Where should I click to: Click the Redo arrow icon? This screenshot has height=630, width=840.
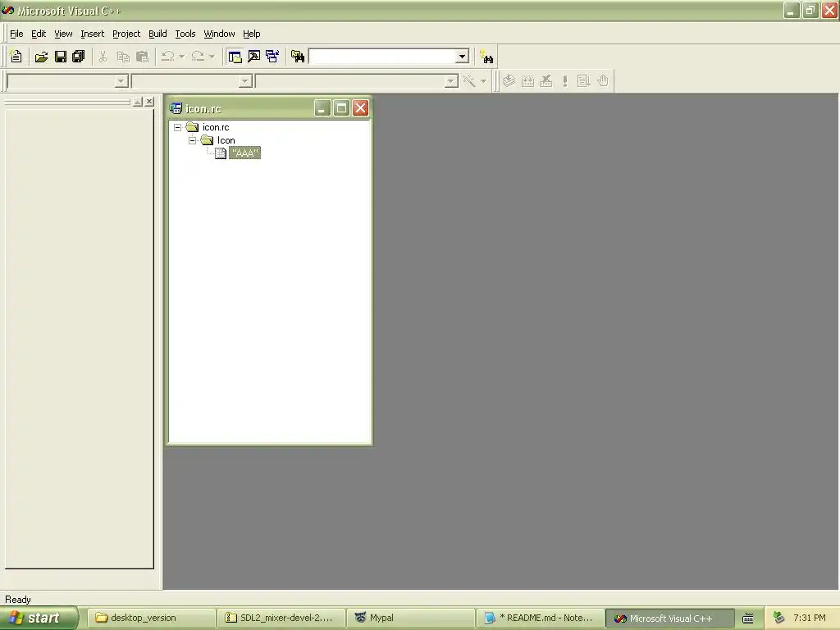(199, 57)
